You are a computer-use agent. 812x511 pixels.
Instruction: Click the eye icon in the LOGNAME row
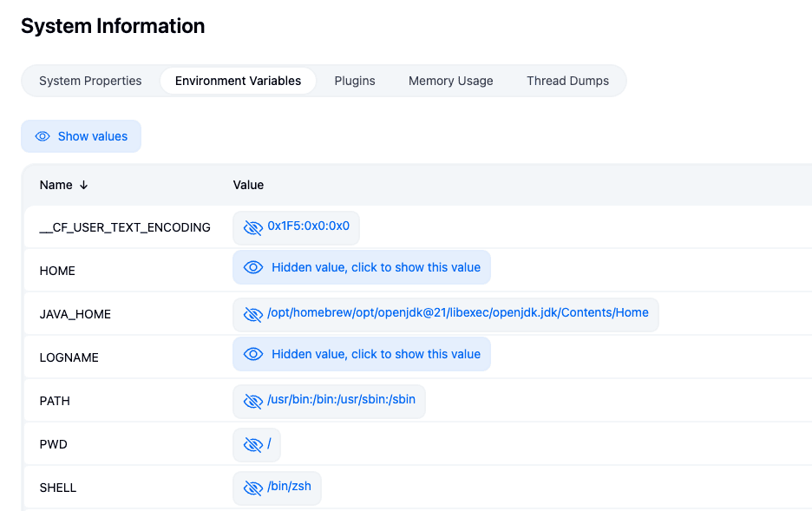[x=253, y=354]
